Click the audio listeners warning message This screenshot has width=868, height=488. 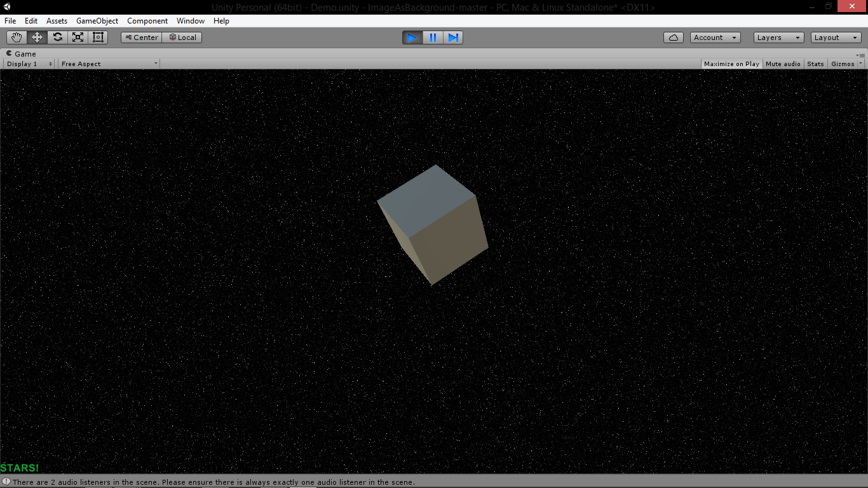(x=214, y=482)
